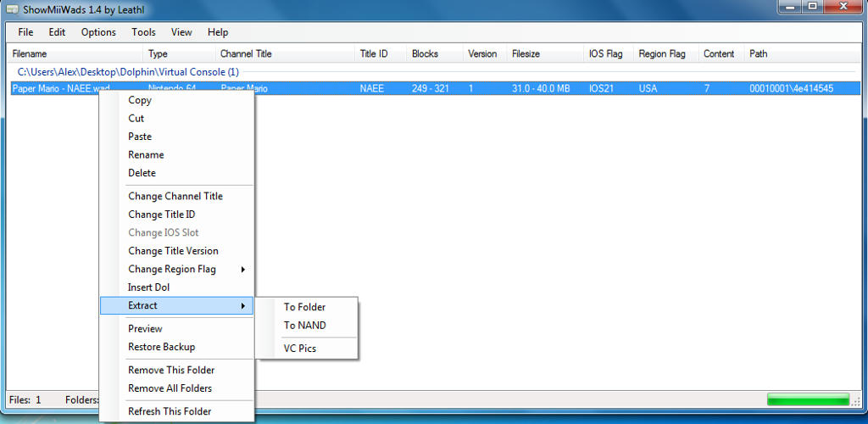Open the View menu

point(181,32)
